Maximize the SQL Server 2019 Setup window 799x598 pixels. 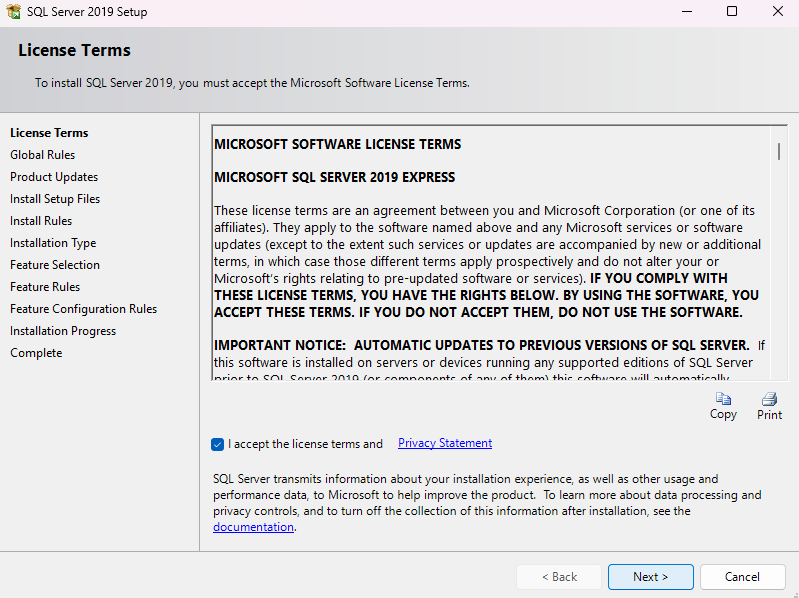tap(732, 11)
